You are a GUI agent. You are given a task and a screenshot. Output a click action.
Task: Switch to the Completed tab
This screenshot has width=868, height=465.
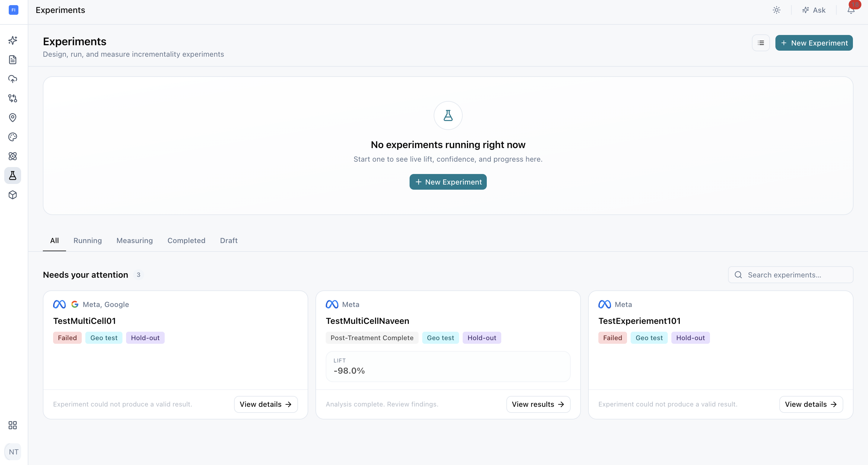click(x=186, y=241)
